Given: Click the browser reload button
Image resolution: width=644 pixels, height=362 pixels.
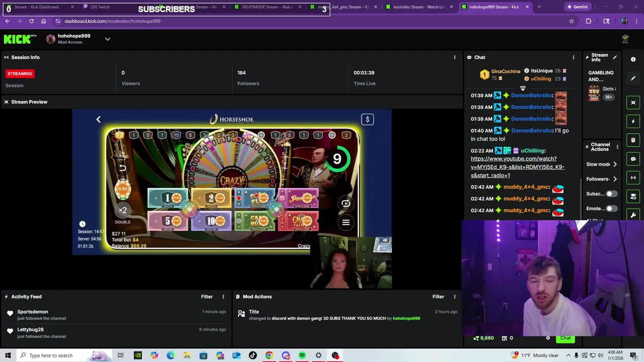Looking at the screenshot, I should click(31, 21).
